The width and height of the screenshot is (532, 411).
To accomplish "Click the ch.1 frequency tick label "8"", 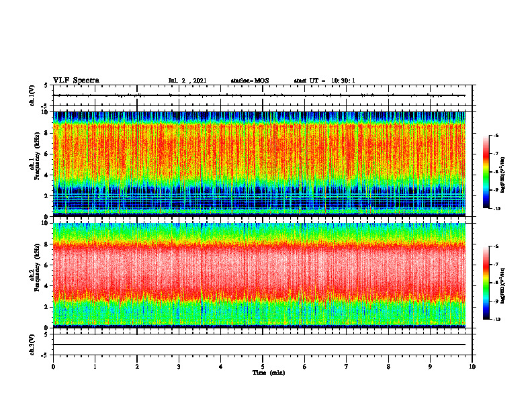I will click(46, 133).
